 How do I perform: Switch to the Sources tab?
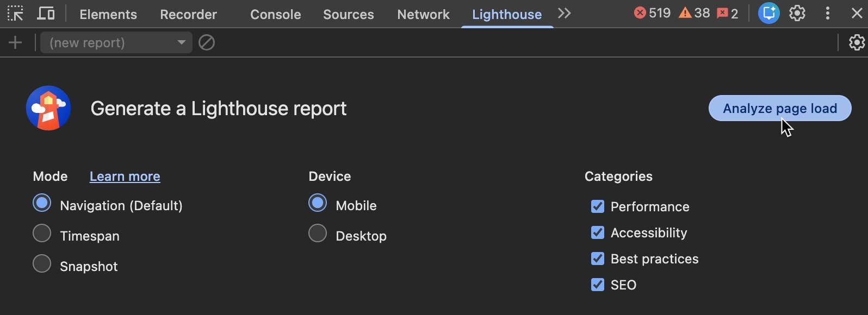pyautogui.click(x=349, y=14)
